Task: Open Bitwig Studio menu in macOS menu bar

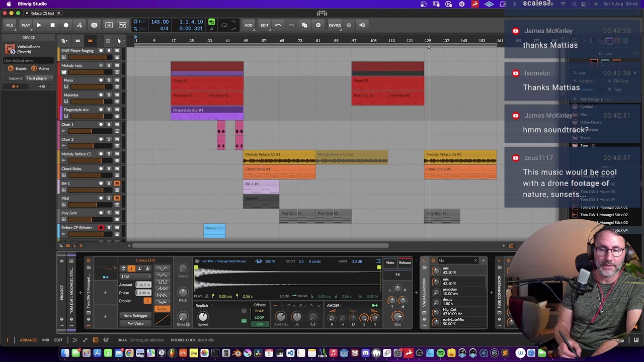Action: coord(32,4)
